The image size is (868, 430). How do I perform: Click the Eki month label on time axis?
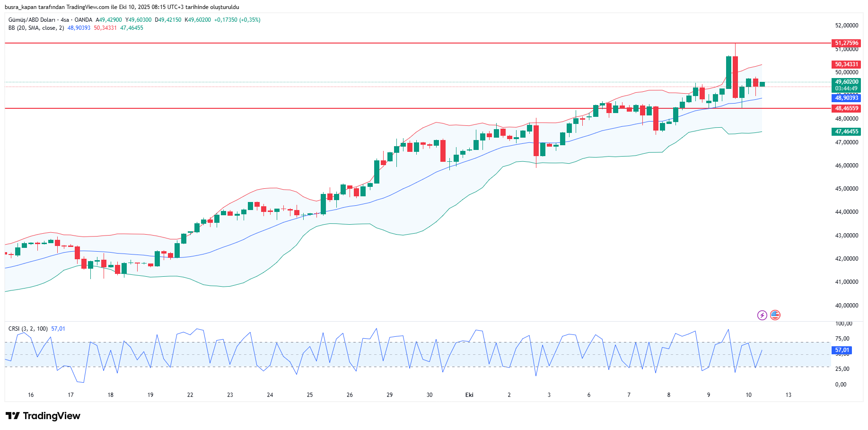coord(469,395)
